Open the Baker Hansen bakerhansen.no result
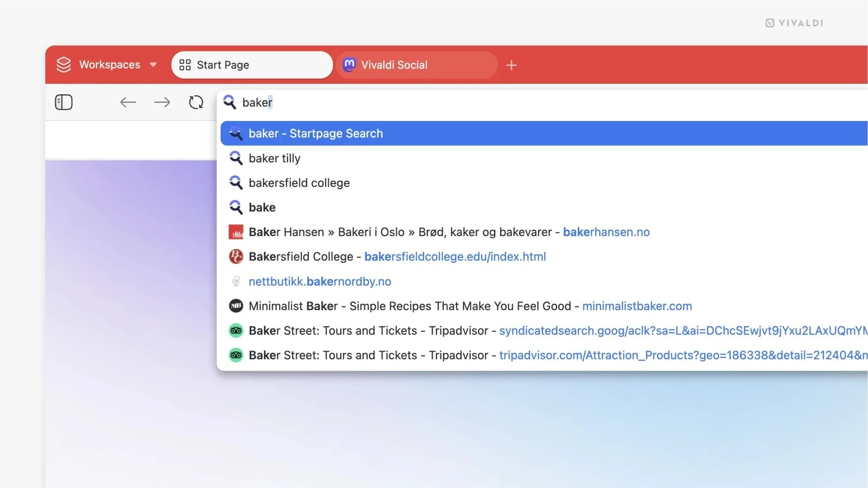868x488 pixels. pyautogui.click(x=449, y=232)
